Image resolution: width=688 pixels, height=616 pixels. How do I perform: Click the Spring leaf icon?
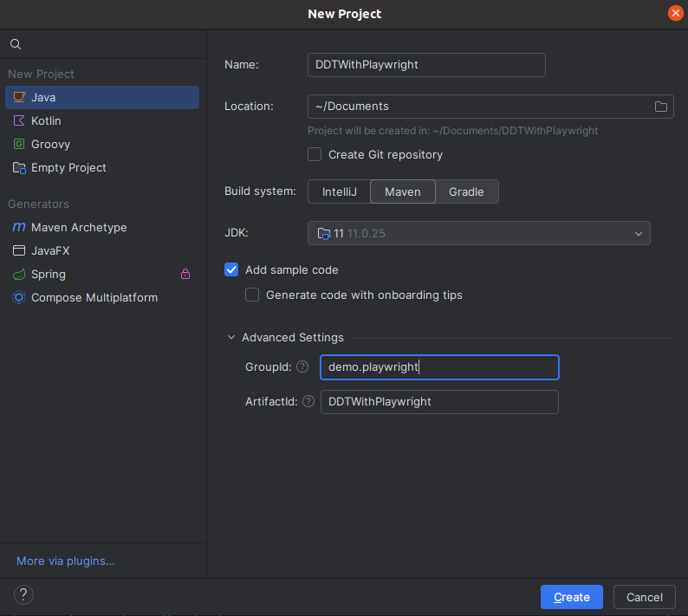[x=18, y=274]
